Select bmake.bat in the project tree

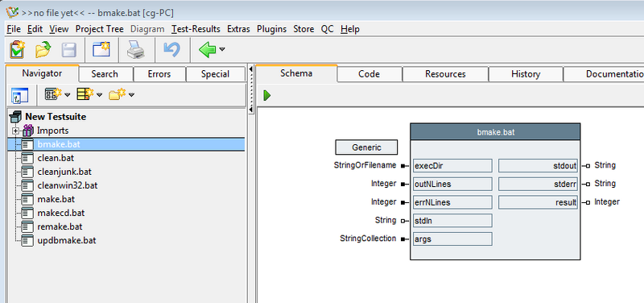(x=126, y=144)
